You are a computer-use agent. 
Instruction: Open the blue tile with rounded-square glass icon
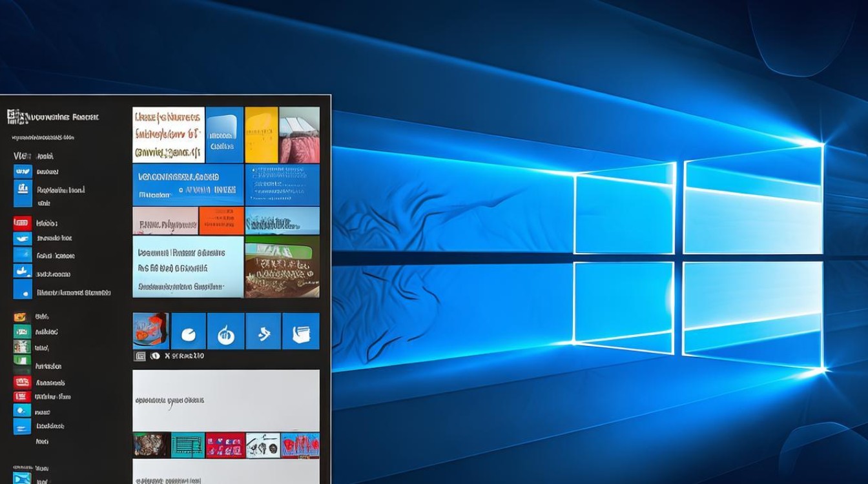[224, 134]
